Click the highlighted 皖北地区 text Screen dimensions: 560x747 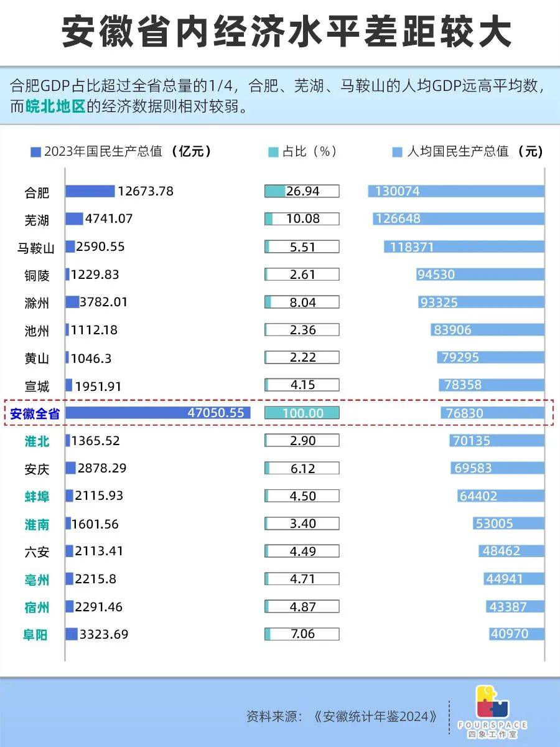(x=55, y=106)
